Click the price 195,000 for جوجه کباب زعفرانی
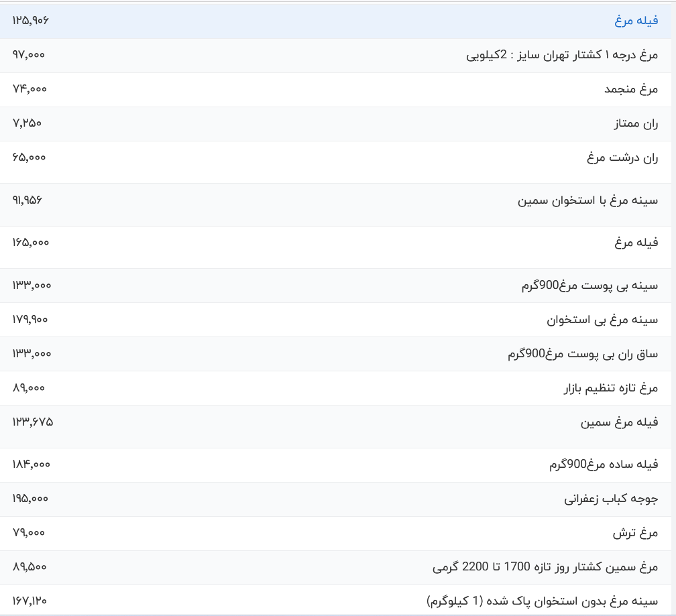 pyautogui.click(x=28, y=499)
